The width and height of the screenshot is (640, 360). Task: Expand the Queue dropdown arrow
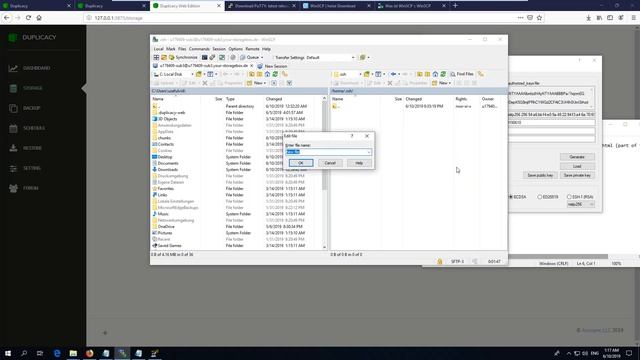(262, 58)
